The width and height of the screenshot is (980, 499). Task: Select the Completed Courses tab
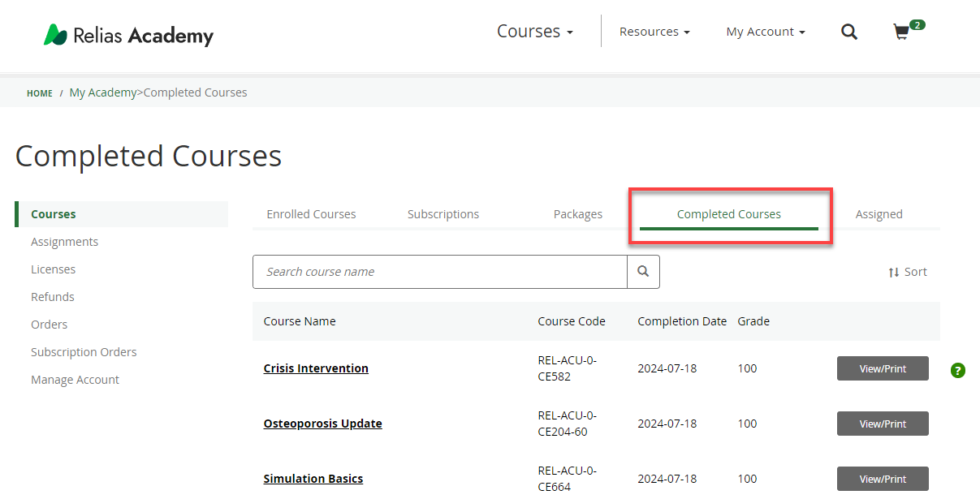tap(729, 214)
